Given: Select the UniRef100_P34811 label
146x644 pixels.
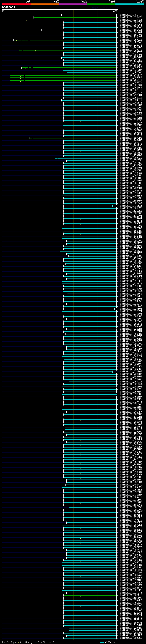Looking at the screenshot, I should tap(131, 100).
